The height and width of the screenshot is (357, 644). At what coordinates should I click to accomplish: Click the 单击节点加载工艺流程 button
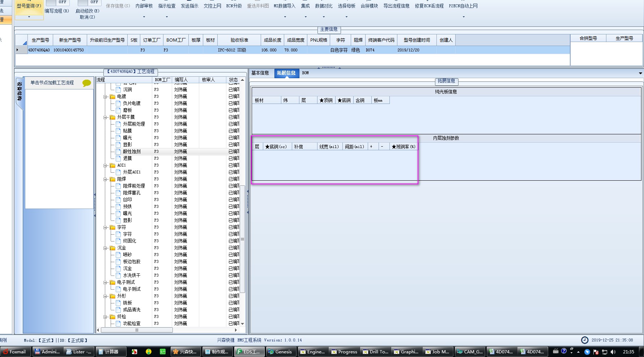(x=60, y=83)
